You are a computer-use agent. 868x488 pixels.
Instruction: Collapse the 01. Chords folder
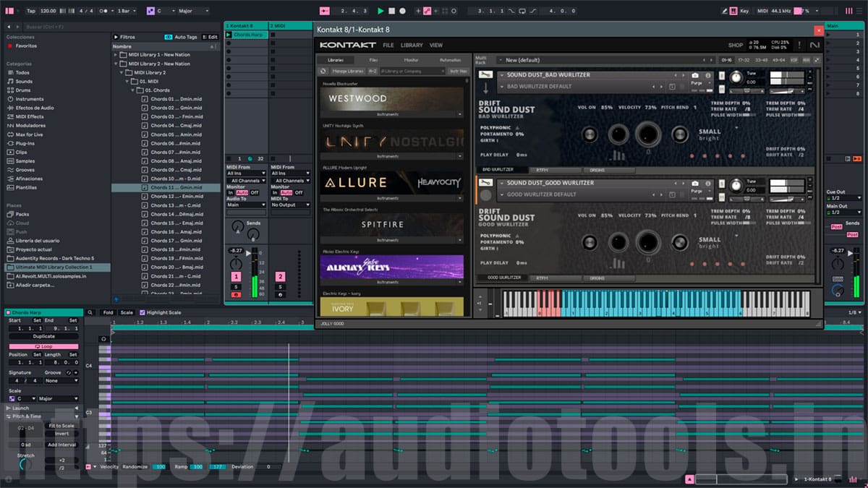[132, 90]
